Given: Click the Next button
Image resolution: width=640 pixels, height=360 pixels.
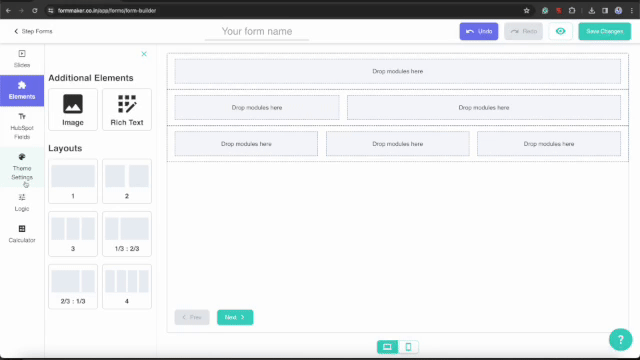Looking at the screenshot, I should tap(235, 317).
